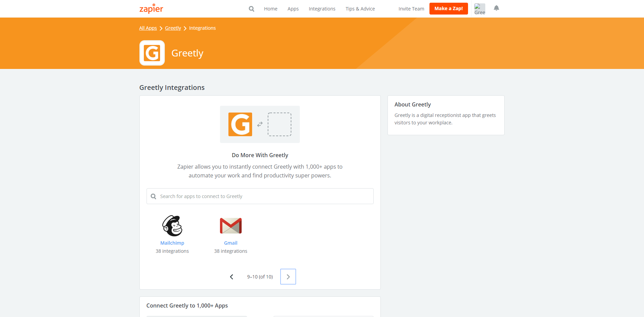Go to next page of integrations
The height and width of the screenshot is (317, 644).
pyautogui.click(x=288, y=277)
